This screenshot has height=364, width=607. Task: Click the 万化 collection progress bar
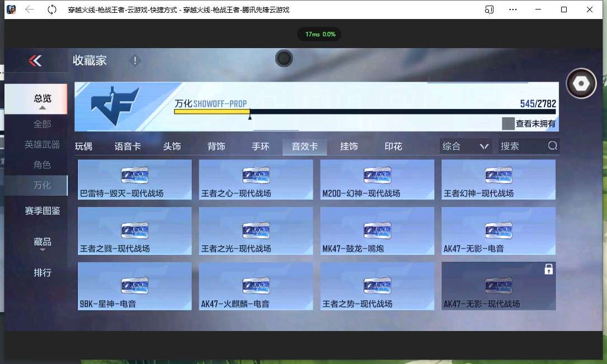coord(365,111)
